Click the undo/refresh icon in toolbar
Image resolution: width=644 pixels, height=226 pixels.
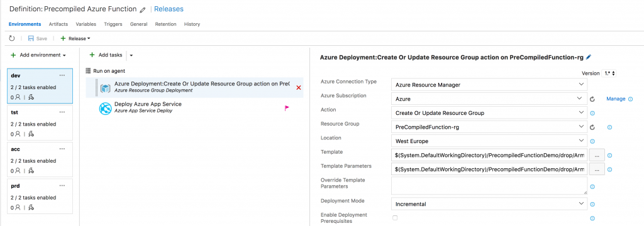[x=12, y=38]
